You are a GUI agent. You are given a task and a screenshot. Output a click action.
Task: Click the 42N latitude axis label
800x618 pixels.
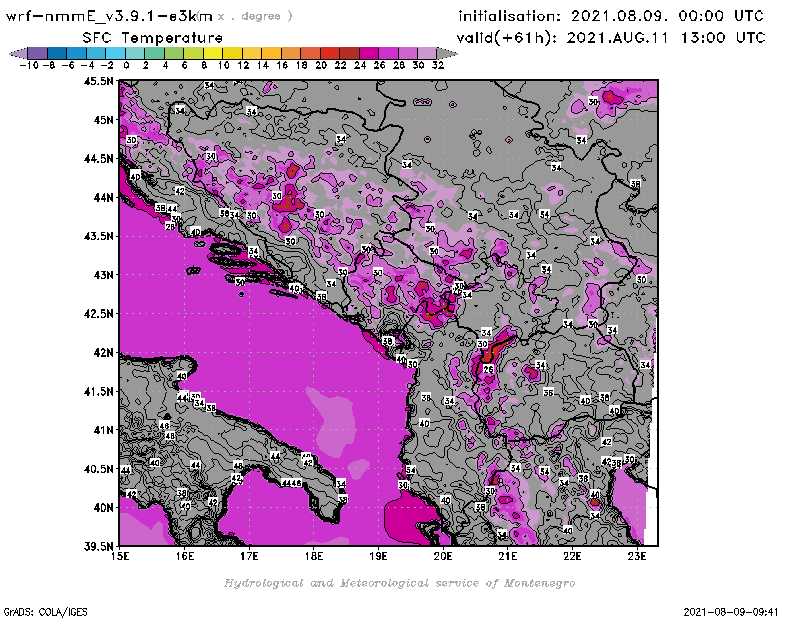99,352
